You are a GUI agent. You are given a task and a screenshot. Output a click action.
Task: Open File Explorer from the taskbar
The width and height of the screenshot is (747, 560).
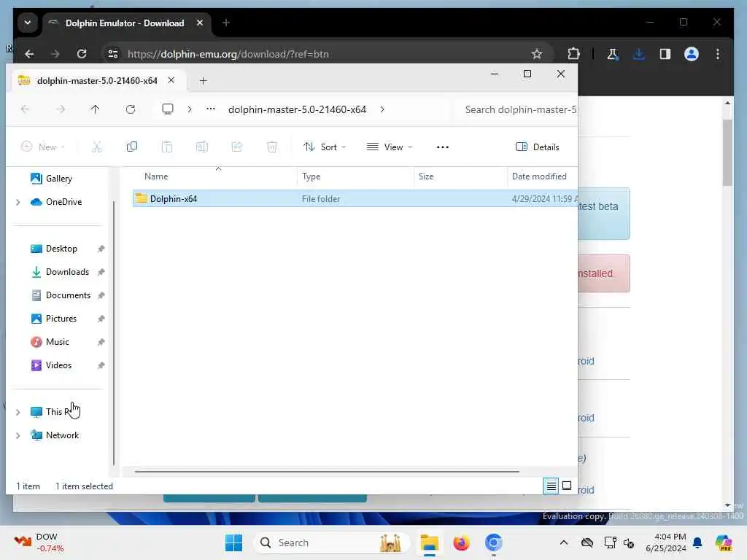(x=429, y=542)
